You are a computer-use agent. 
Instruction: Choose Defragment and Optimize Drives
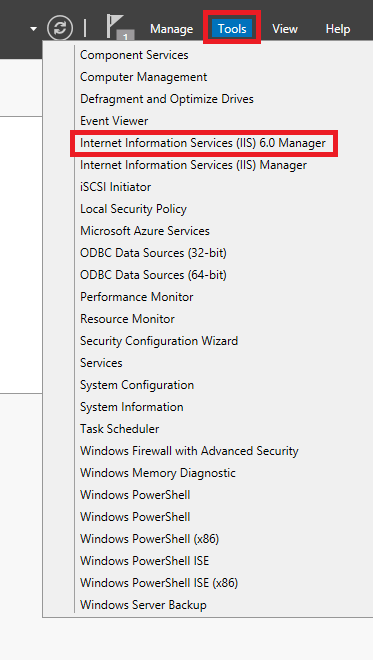[x=167, y=99]
